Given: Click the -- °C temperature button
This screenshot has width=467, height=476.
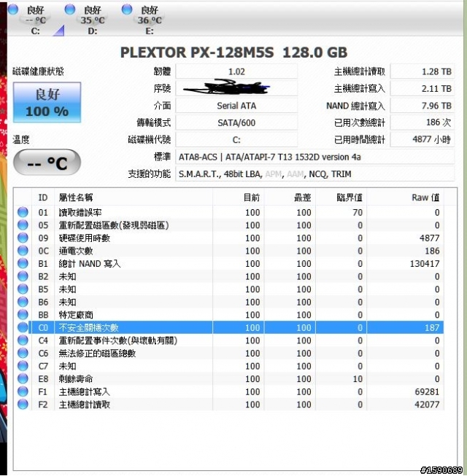Looking at the screenshot, I should pyautogui.click(x=47, y=163).
